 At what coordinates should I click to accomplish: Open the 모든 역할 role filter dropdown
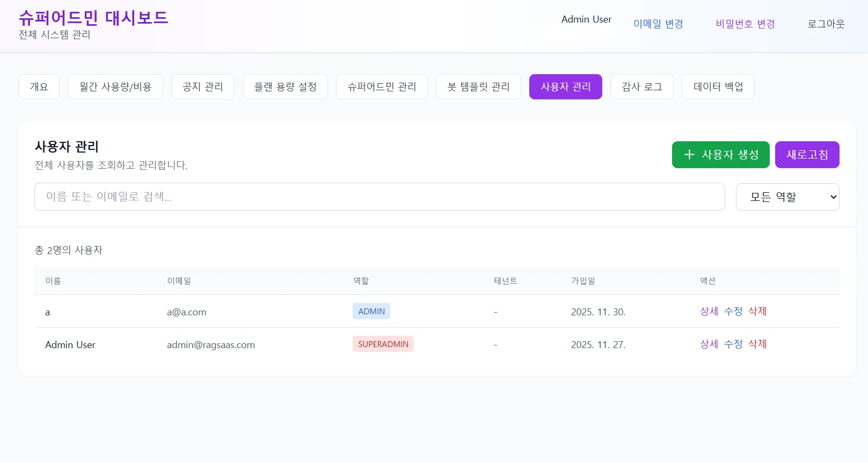click(x=787, y=197)
